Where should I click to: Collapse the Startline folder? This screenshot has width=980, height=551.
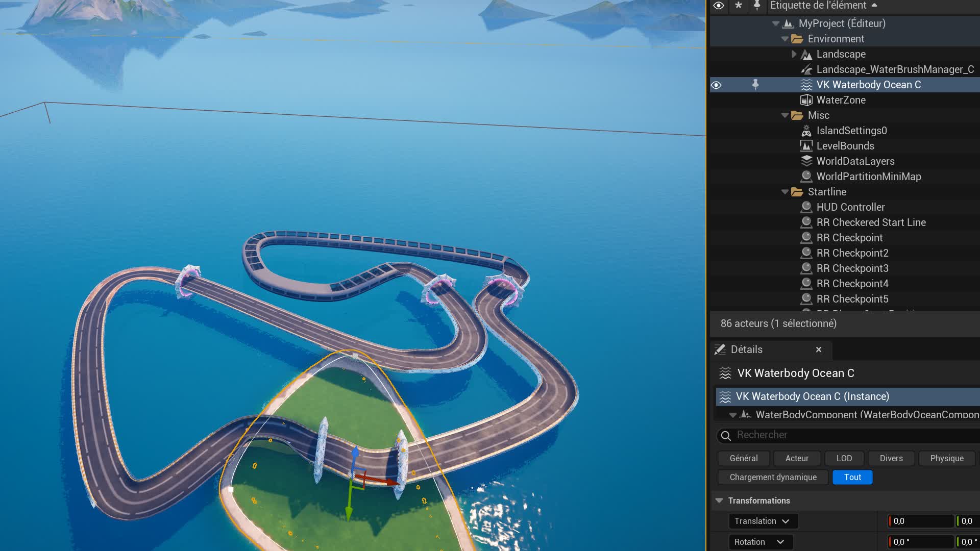(x=785, y=192)
